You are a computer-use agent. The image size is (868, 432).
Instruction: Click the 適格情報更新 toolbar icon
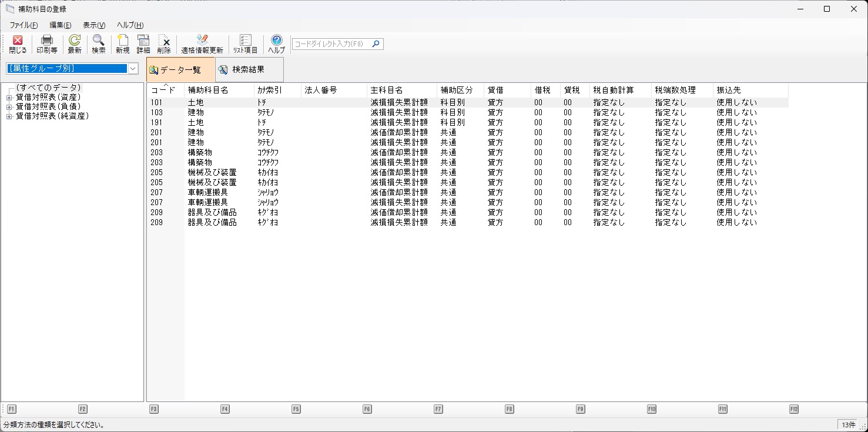point(202,44)
